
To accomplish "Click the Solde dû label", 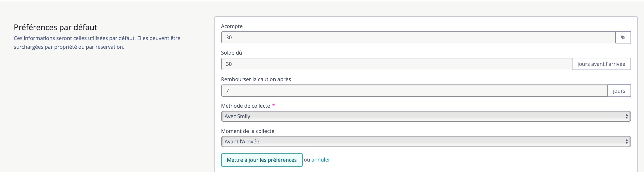I will click(231, 53).
